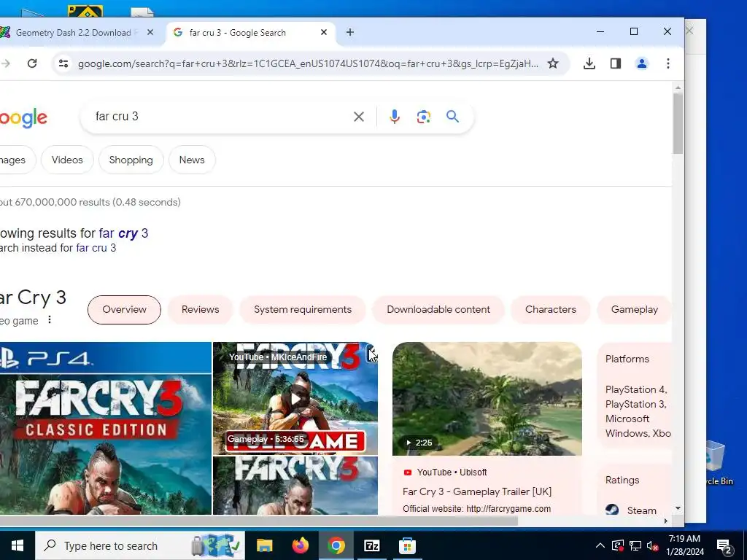
Task: Open System requirements chip
Action: point(303,309)
